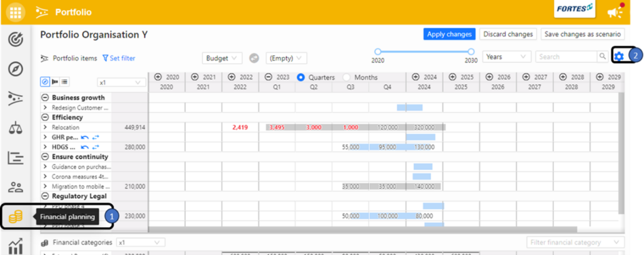Open Filter financial category dropdown
644x255 pixels.
[x=575, y=242]
